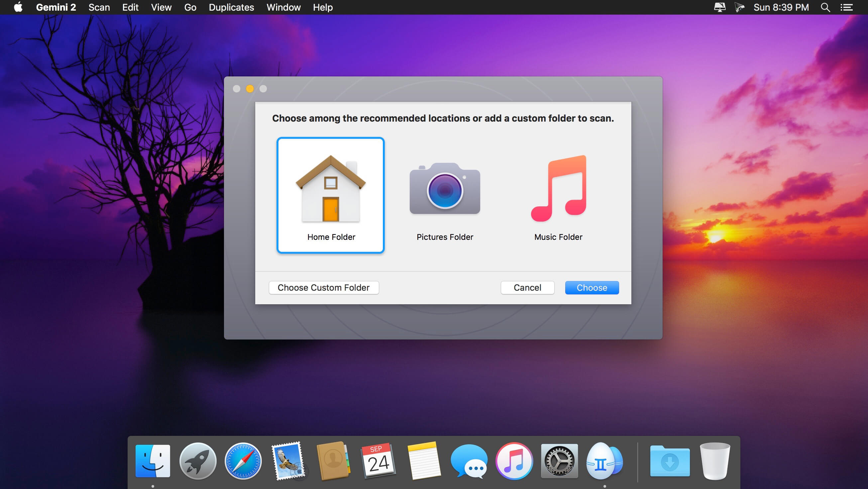
Task: Click the Choose Custom Folder button
Action: tap(323, 288)
